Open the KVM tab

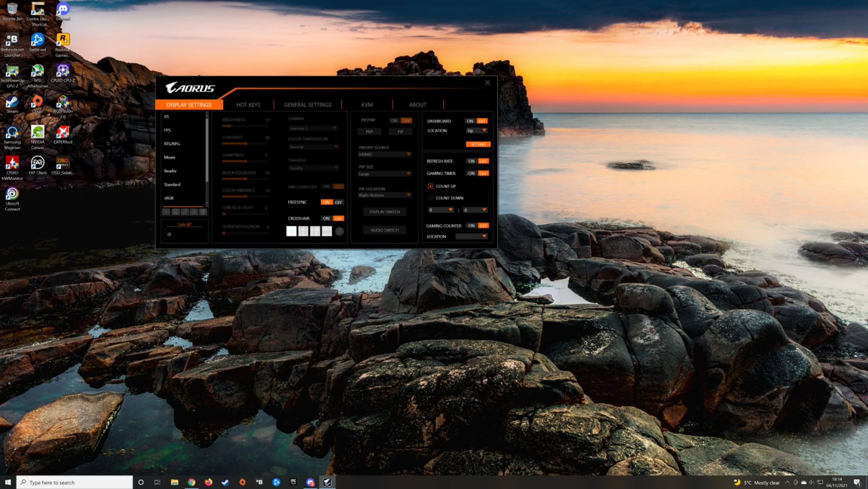point(367,105)
